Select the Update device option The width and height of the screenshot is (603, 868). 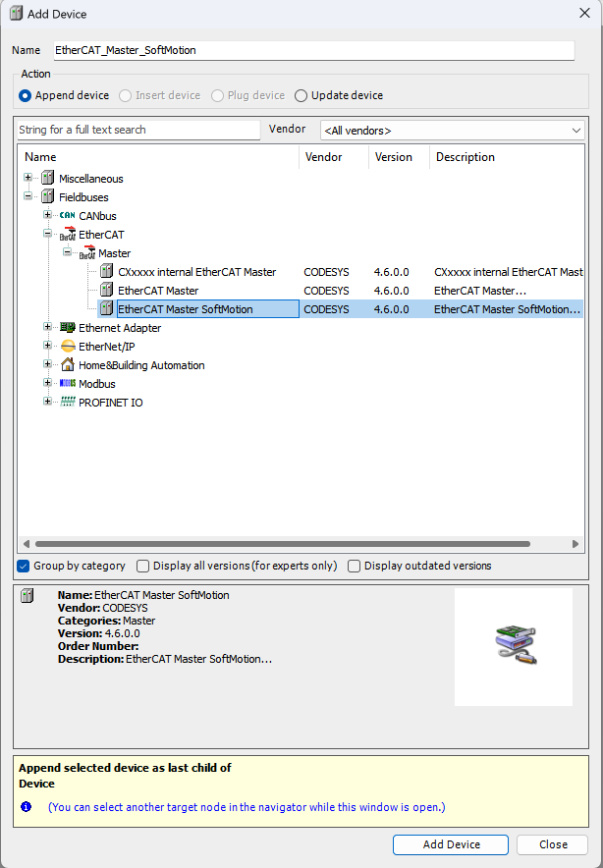[x=339, y=95]
